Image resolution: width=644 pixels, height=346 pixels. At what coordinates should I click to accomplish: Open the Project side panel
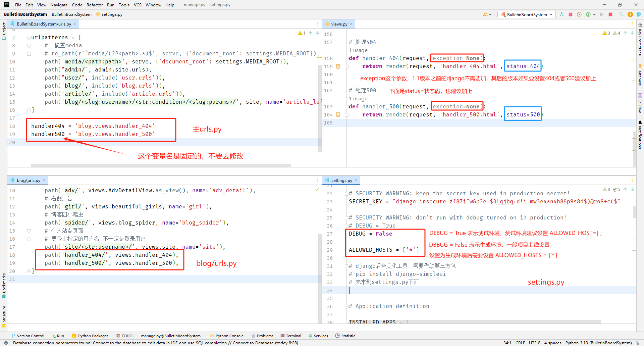tap(4, 31)
